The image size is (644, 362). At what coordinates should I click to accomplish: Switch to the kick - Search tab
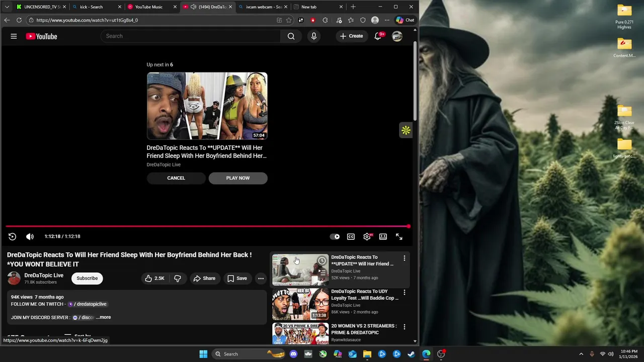click(x=96, y=7)
